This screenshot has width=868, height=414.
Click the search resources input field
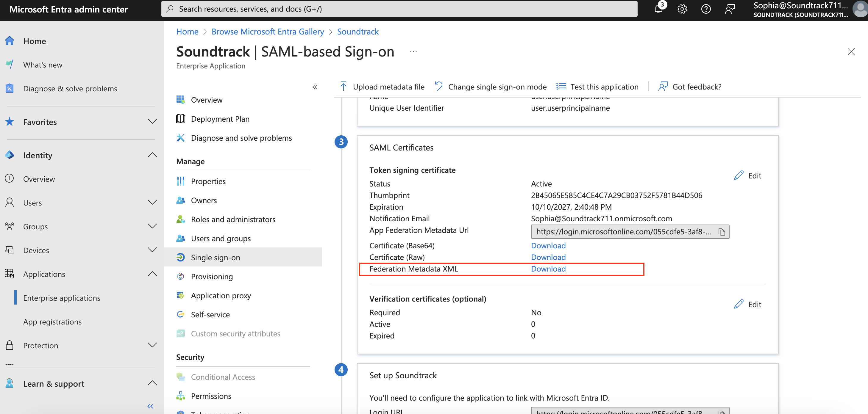click(x=399, y=9)
